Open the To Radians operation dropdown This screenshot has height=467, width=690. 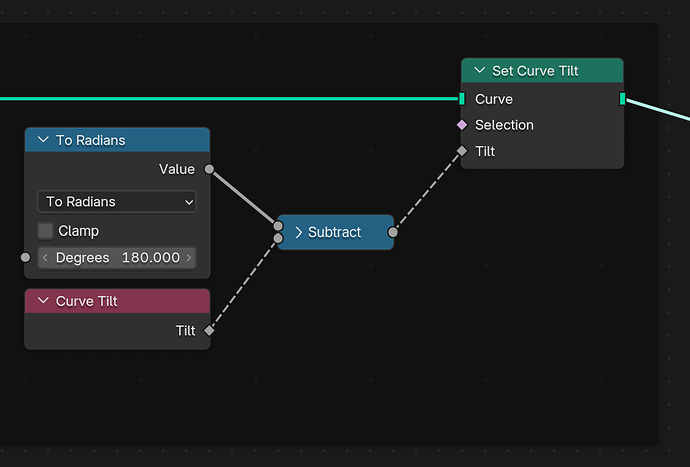coord(117,202)
